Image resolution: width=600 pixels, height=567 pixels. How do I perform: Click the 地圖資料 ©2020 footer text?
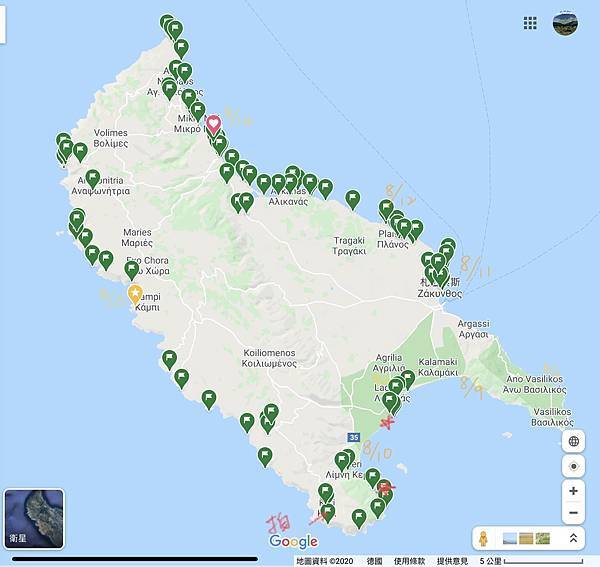click(x=324, y=561)
